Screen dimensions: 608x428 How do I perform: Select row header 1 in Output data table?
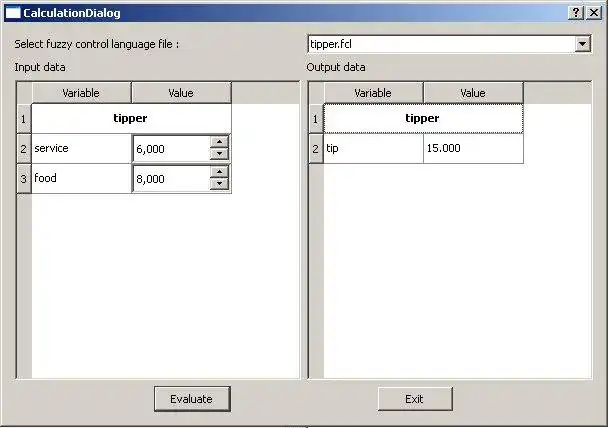pos(316,119)
